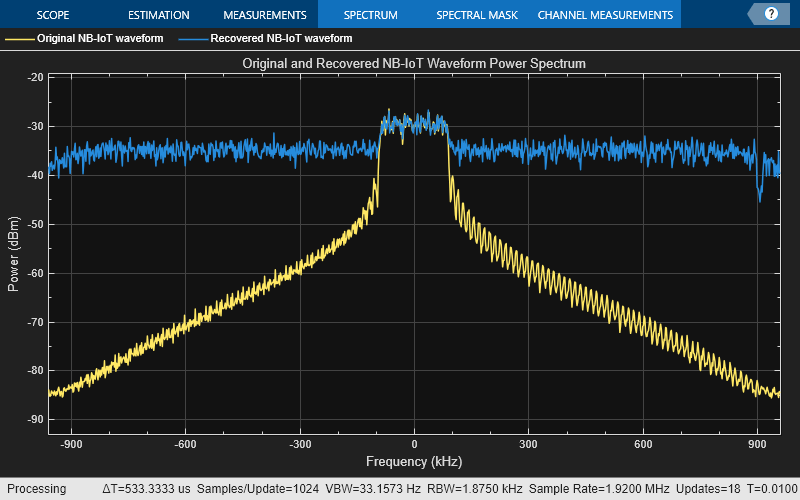The width and height of the screenshot is (800, 500).
Task: Click the Processing status indicator
Action: pyautogui.click(x=37, y=489)
